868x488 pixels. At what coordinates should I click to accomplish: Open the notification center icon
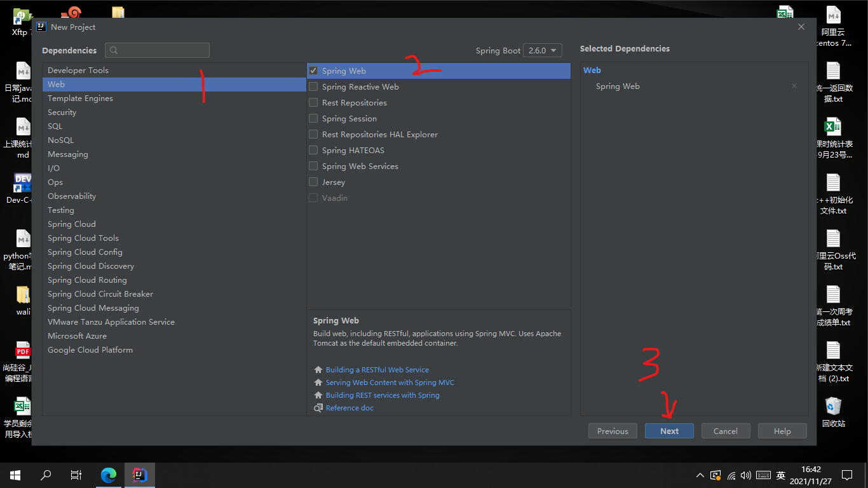pos(846,475)
